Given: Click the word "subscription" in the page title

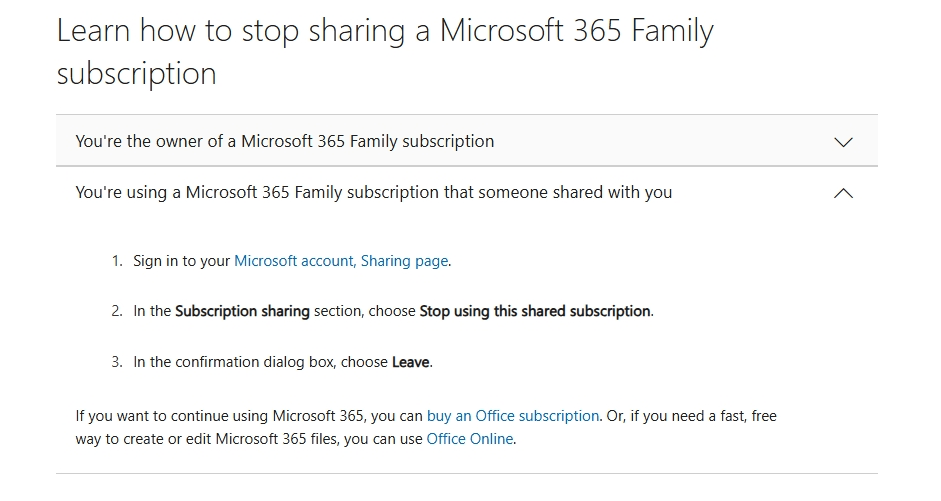Looking at the screenshot, I should 137,74.
